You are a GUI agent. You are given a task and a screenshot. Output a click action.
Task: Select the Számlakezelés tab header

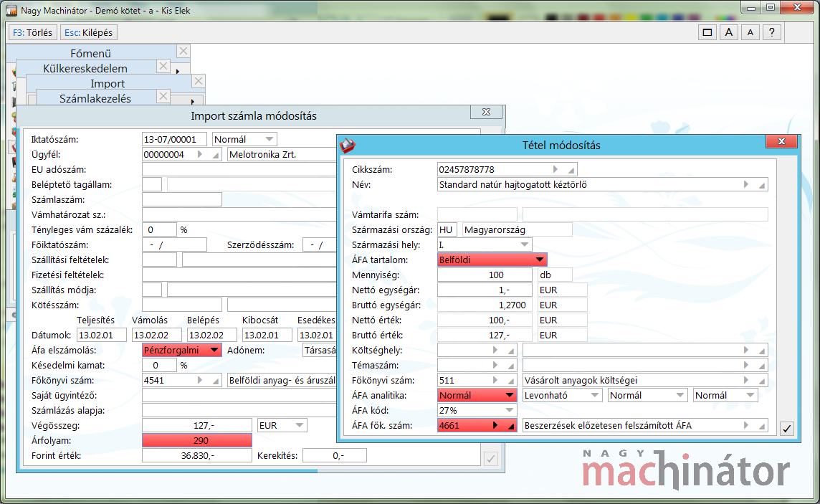(95, 98)
